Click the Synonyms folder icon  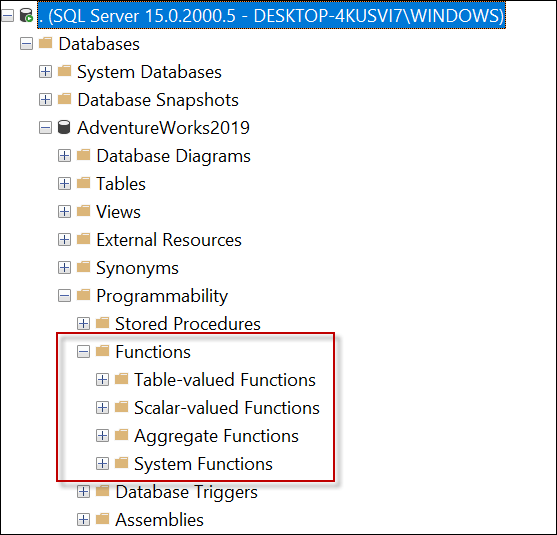tap(83, 267)
